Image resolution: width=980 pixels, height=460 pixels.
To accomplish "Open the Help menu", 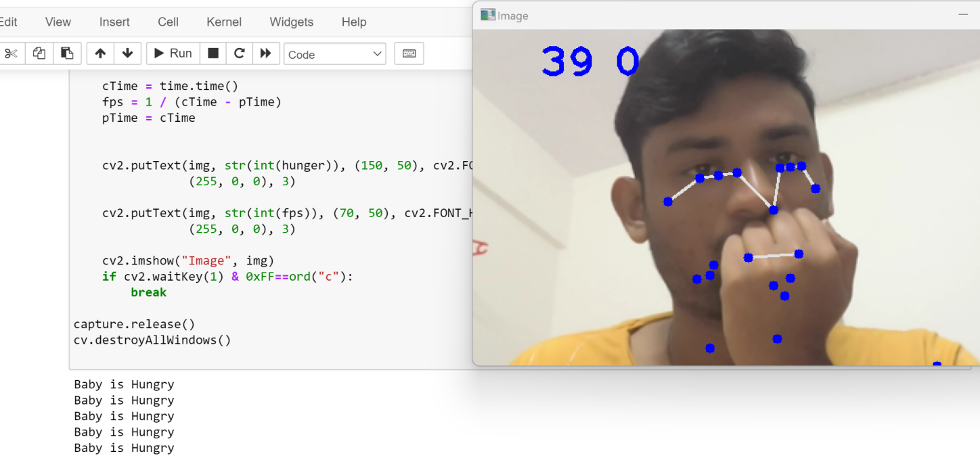I will [354, 22].
